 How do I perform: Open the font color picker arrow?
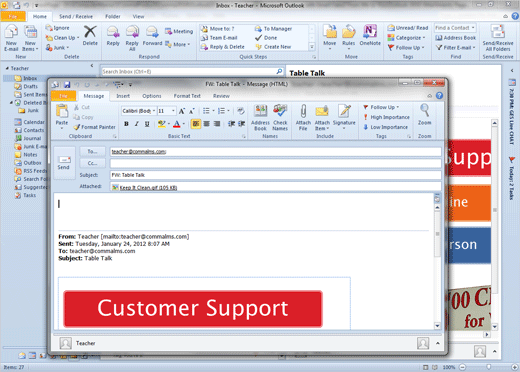point(184,124)
